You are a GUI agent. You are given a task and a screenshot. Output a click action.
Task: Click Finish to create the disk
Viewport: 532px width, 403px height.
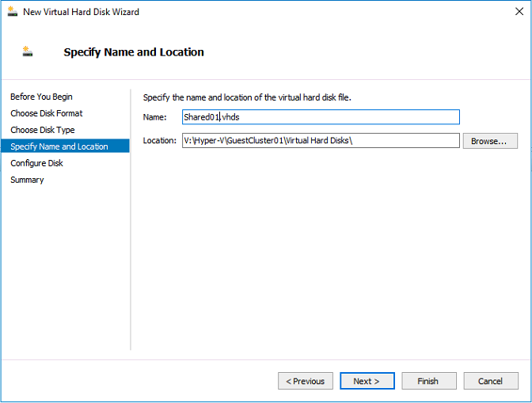tap(429, 381)
